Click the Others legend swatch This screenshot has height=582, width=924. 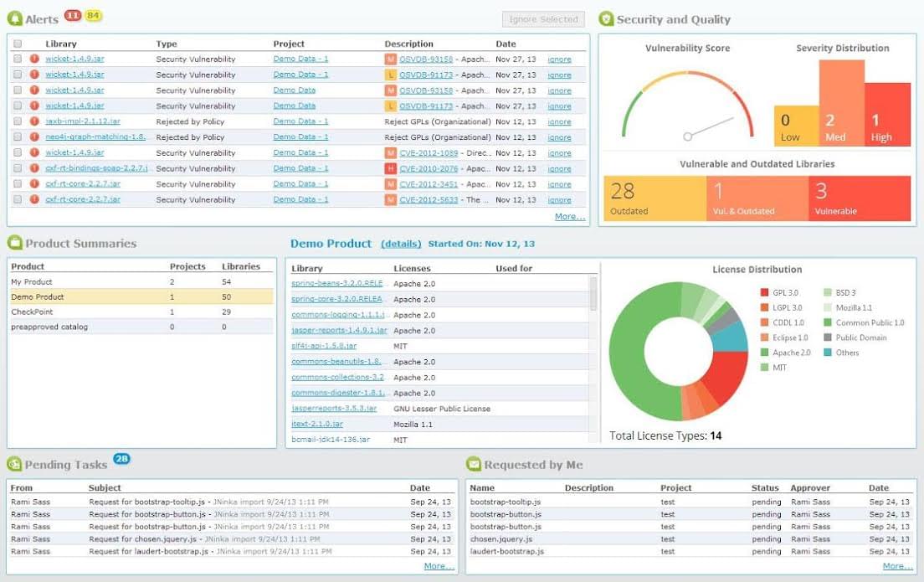[828, 353]
